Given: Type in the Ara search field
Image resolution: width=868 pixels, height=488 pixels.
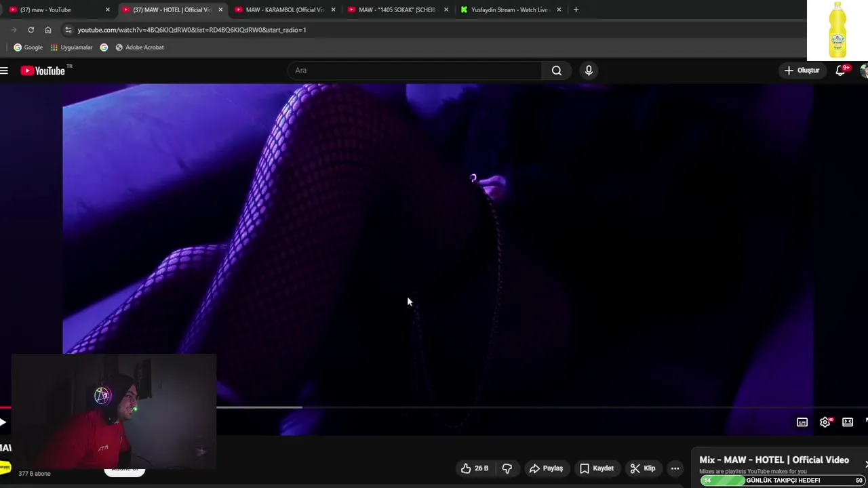Looking at the screenshot, I should click(x=415, y=70).
